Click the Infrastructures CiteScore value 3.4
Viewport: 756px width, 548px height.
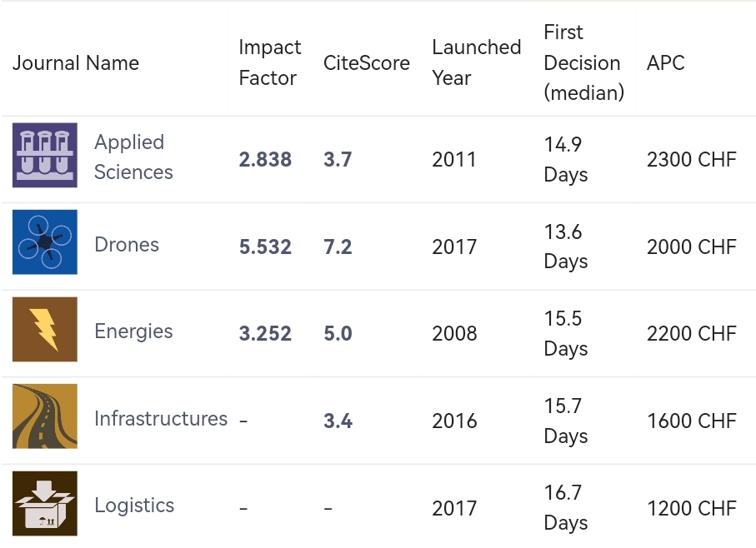[x=338, y=421]
